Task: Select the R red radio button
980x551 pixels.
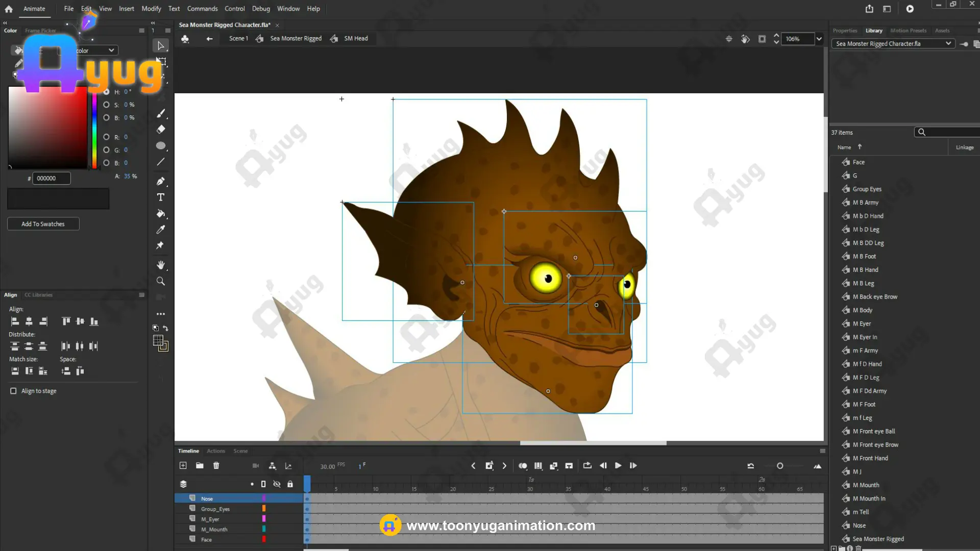Action: pos(106,137)
